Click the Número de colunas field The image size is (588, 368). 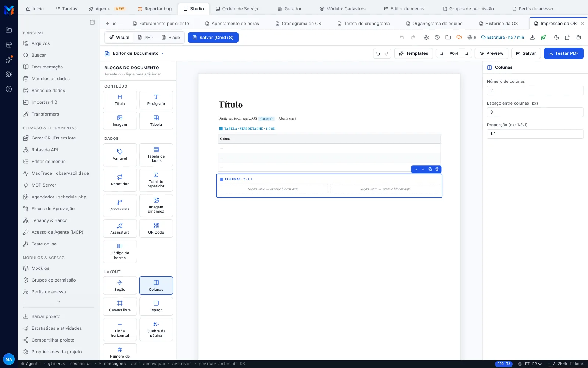point(535,91)
